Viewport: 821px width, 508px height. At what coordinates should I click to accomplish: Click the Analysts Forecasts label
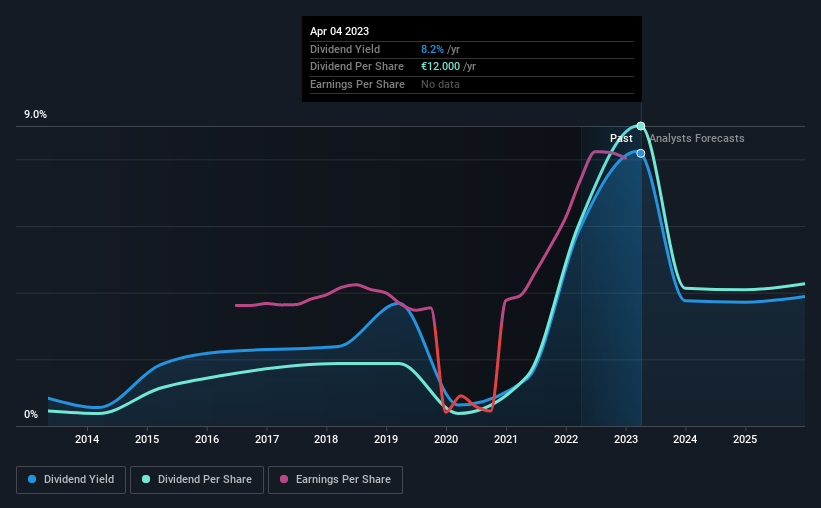point(697,138)
